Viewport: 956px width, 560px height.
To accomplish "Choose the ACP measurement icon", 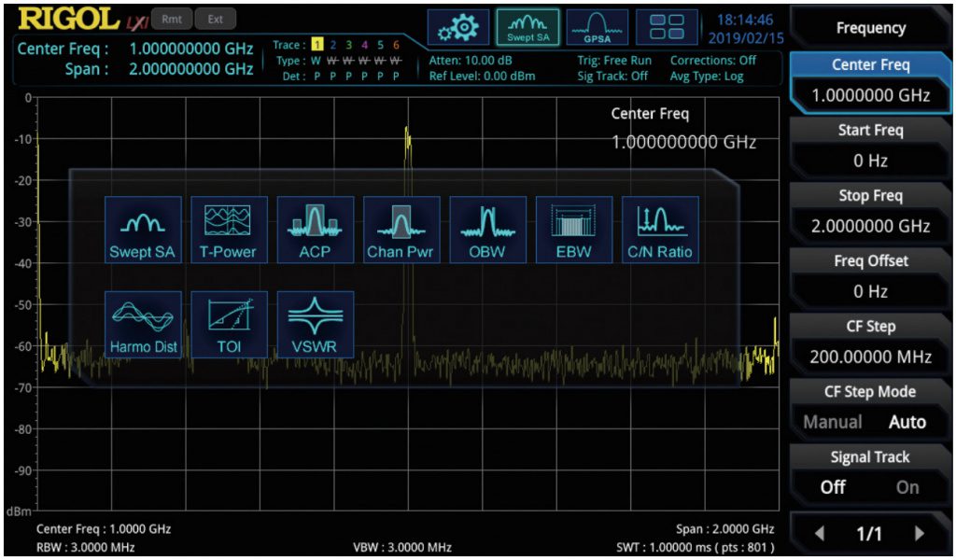I will [x=316, y=230].
